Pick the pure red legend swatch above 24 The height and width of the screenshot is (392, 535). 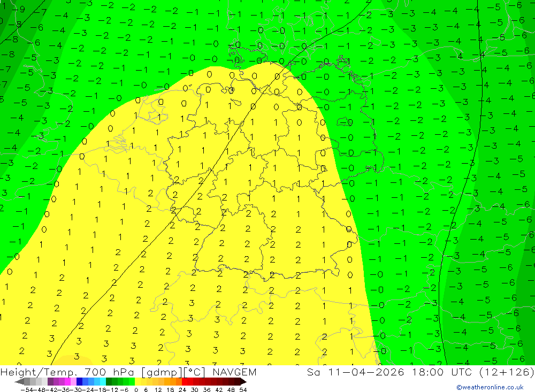pyautogui.click(x=185, y=381)
